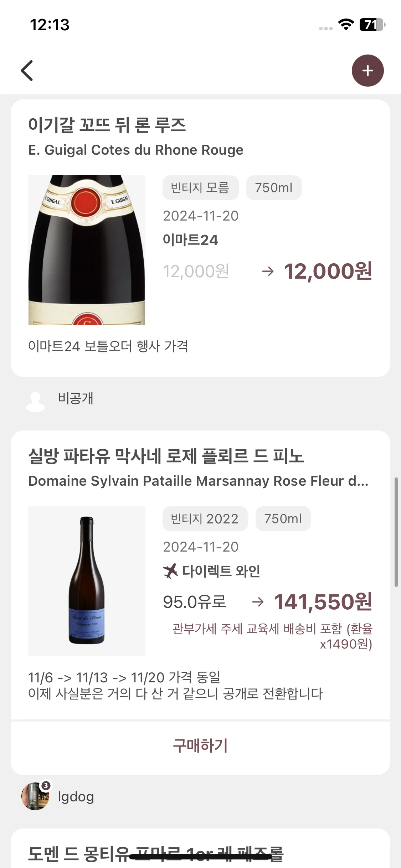Tap the 비공개 anonymous profile icon
Viewport: 401px width, 868px height.
(x=35, y=401)
